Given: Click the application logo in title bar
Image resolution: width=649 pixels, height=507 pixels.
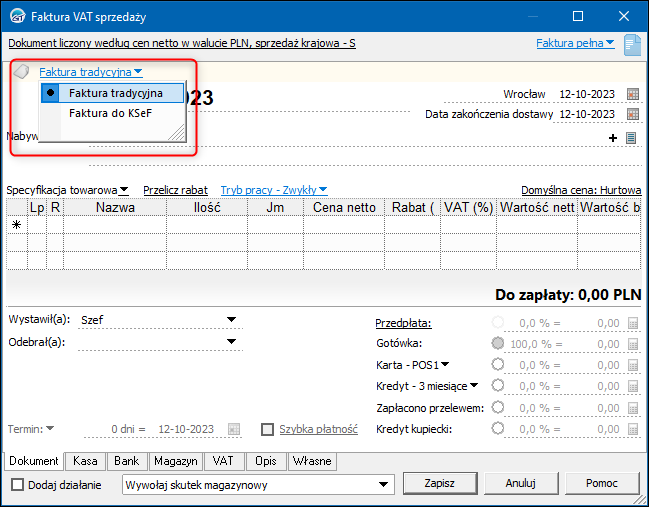Looking at the screenshot, I should pos(18,16).
